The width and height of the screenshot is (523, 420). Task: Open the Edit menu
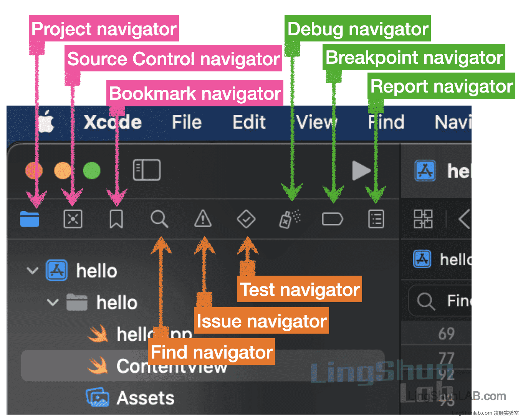point(249,122)
